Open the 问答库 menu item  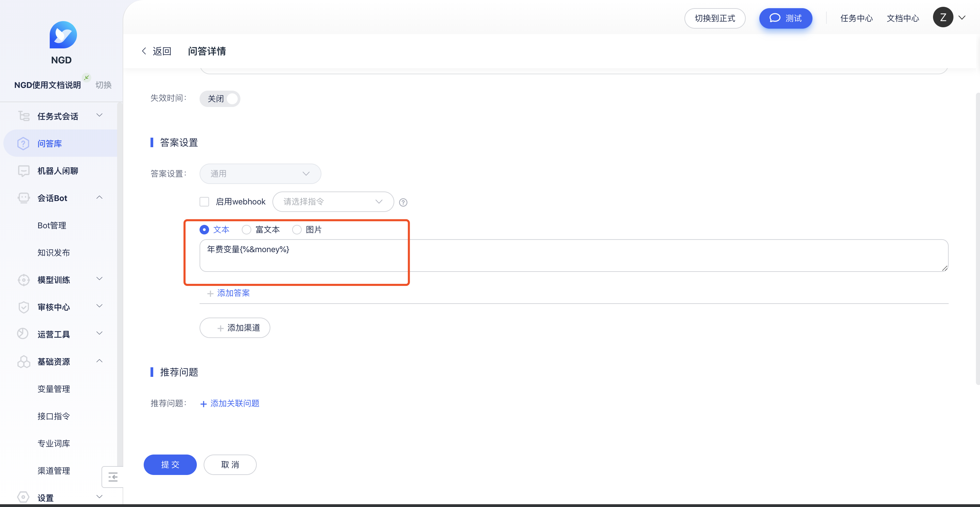pos(61,143)
